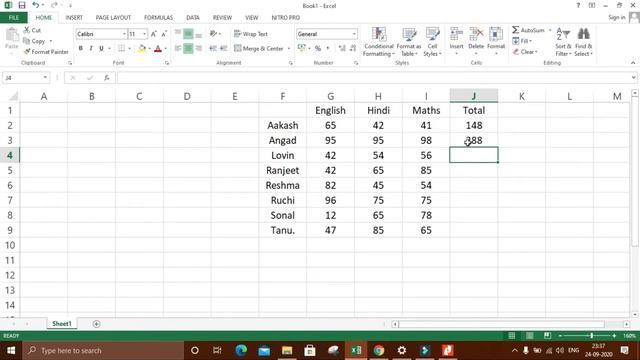Click the Format cells icon
640x360 pixels.
(x=496, y=34)
